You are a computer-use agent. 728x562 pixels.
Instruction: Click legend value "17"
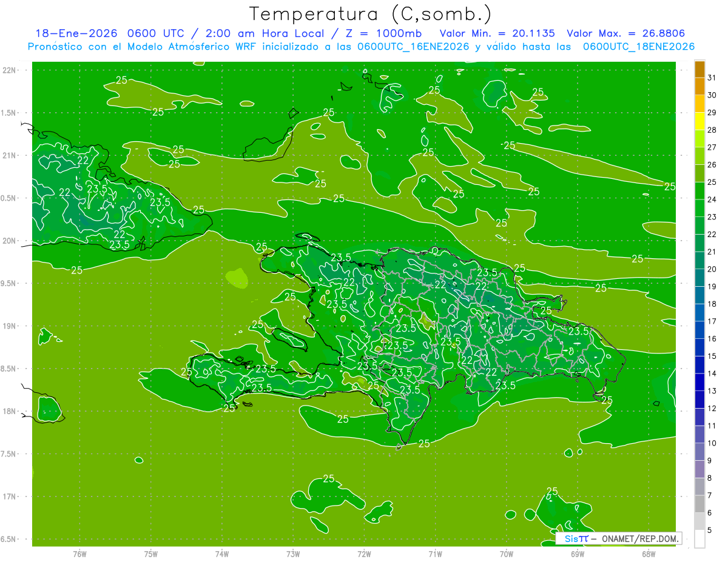tap(712, 321)
